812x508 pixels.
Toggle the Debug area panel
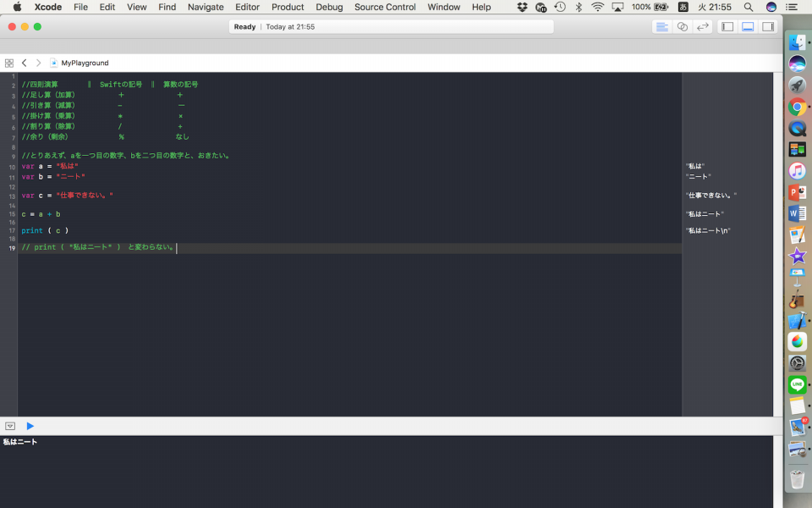748,27
